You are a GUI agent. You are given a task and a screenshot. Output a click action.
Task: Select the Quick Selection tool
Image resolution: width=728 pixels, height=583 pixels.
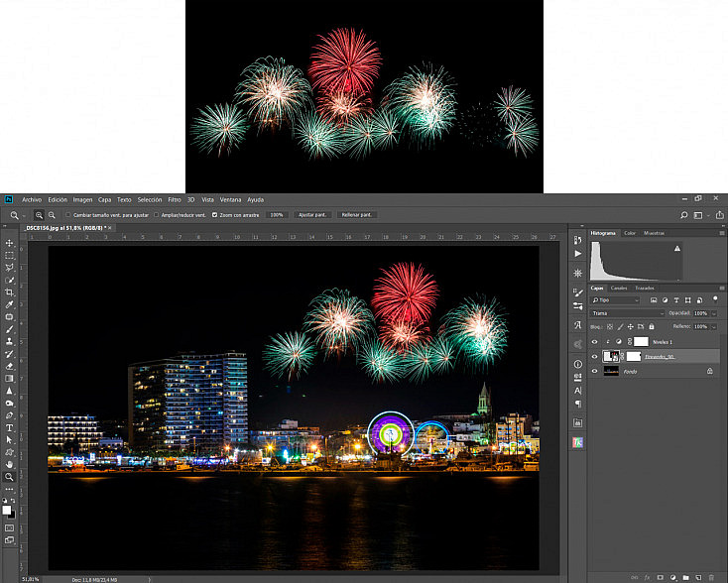tap(9, 280)
